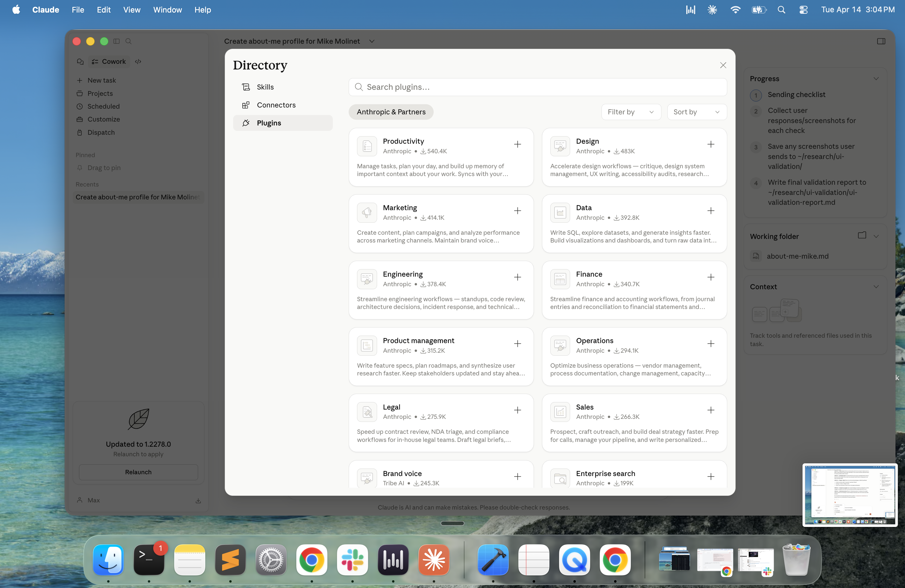The image size is (905, 588).
Task: Toggle the left sidebar icon
Action: (117, 41)
